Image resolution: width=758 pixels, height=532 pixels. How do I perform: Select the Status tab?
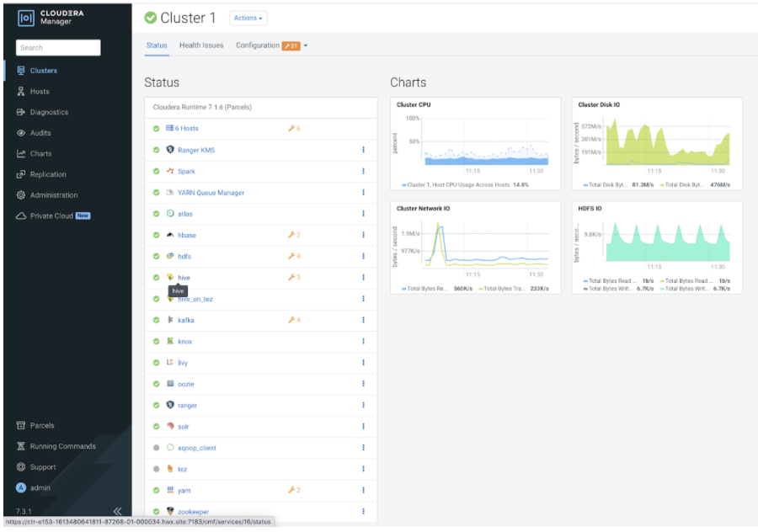point(157,45)
